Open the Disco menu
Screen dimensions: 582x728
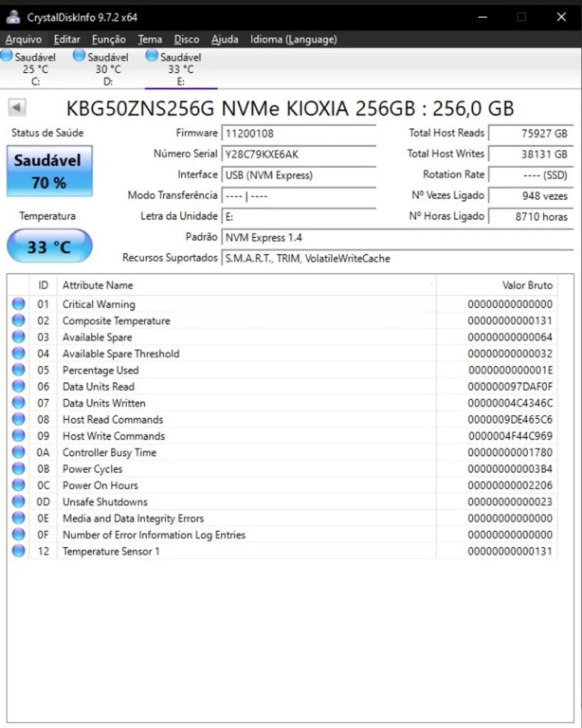pos(186,39)
